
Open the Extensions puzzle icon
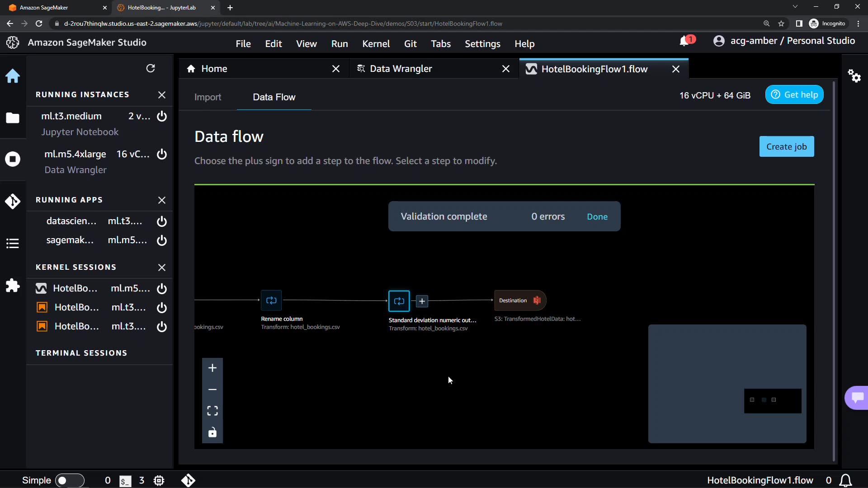pyautogui.click(x=13, y=286)
